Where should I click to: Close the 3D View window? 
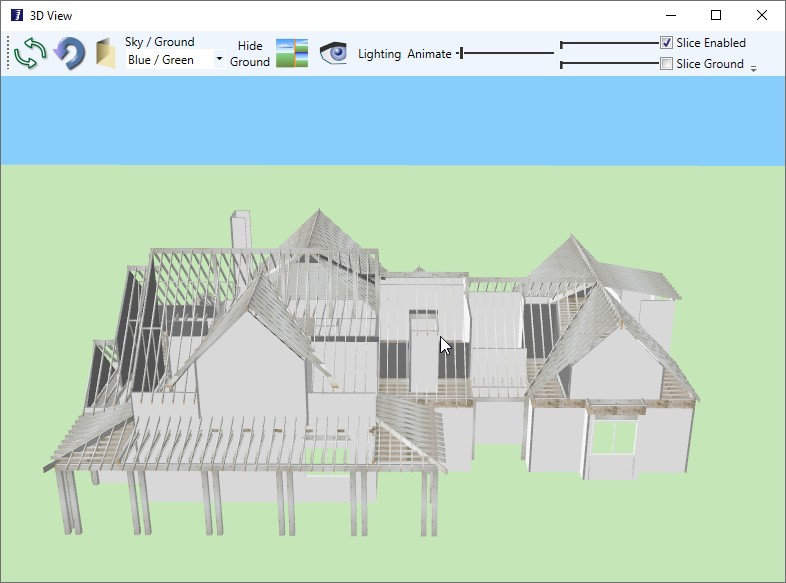click(761, 15)
